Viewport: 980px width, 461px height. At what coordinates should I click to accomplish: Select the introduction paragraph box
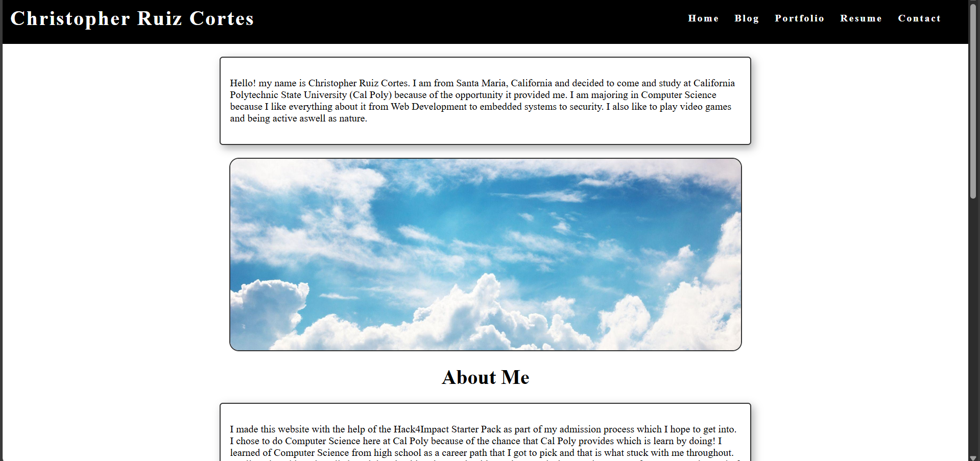pos(485,101)
